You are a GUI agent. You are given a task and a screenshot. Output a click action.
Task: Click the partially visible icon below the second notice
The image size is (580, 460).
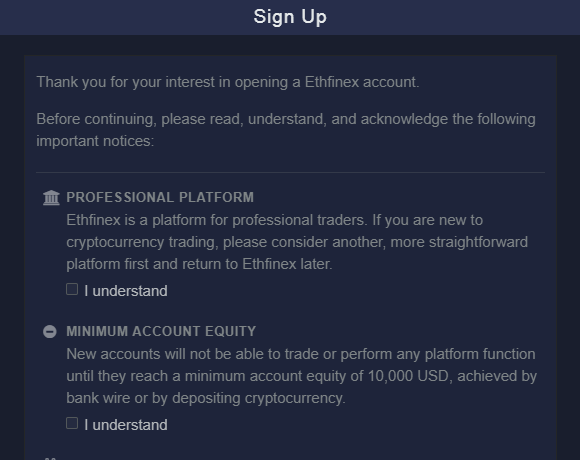[x=50, y=459]
